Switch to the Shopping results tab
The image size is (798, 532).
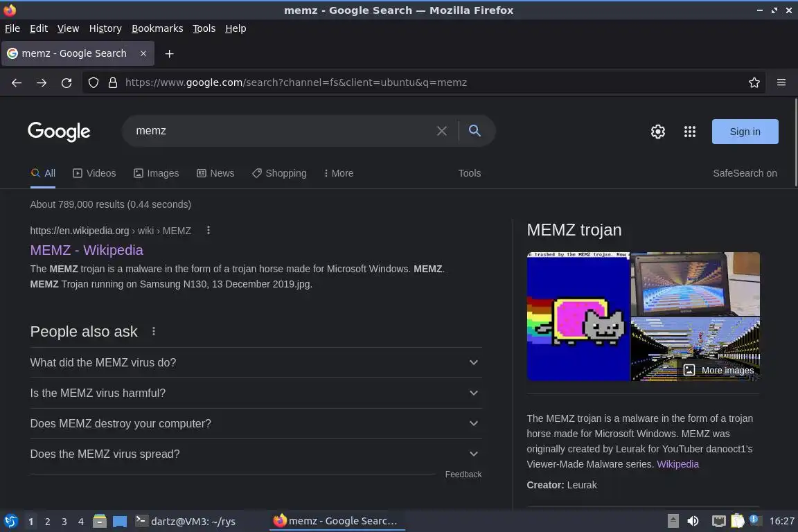(279, 173)
